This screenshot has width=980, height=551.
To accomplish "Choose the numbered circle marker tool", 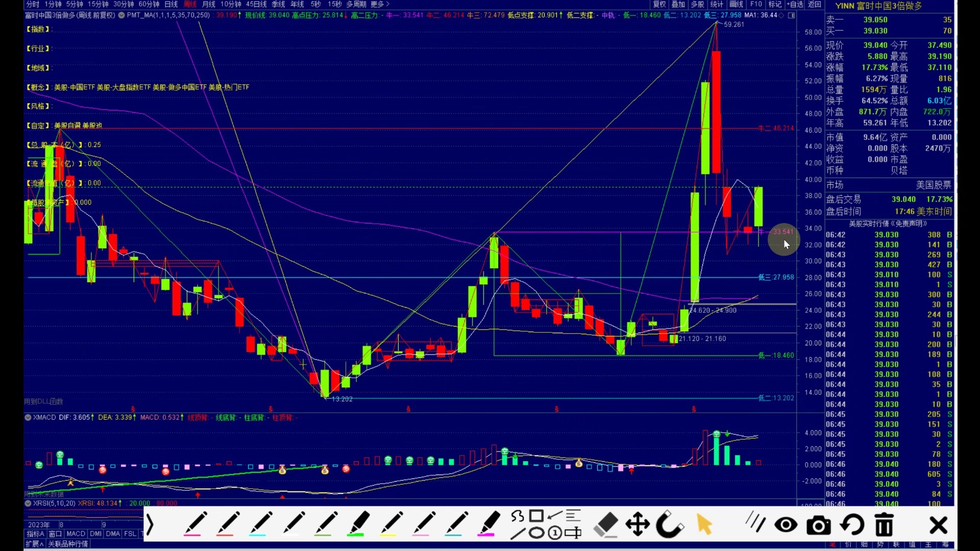I will (555, 534).
